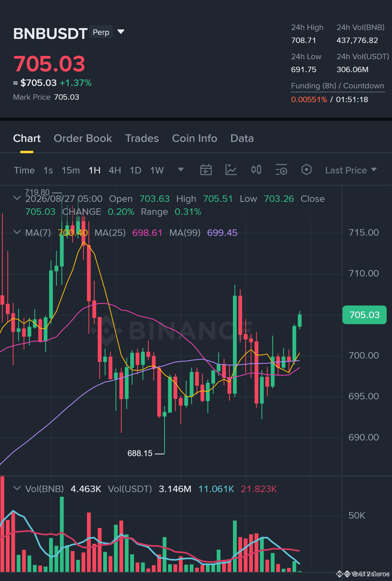Select the candlestick chart type icon
The height and width of the screenshot is (581, 392).
tap(256, 170)
